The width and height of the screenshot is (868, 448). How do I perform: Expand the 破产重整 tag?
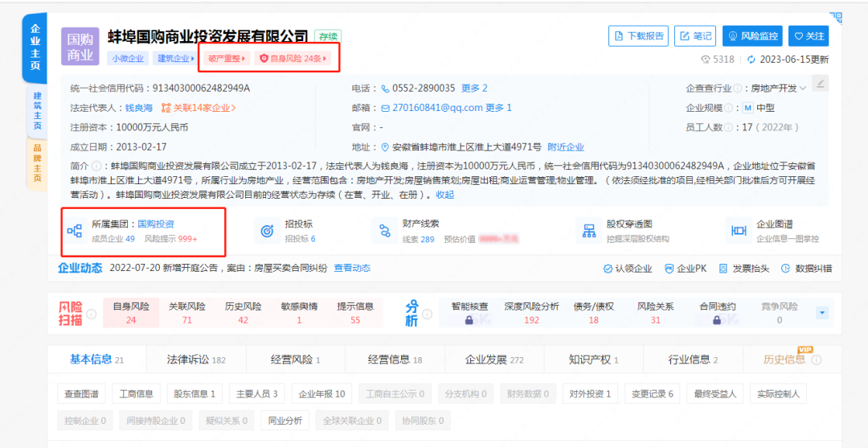227,58
